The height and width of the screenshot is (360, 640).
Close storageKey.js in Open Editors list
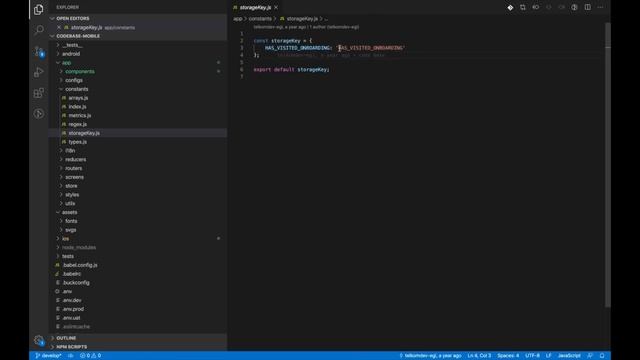59,27
